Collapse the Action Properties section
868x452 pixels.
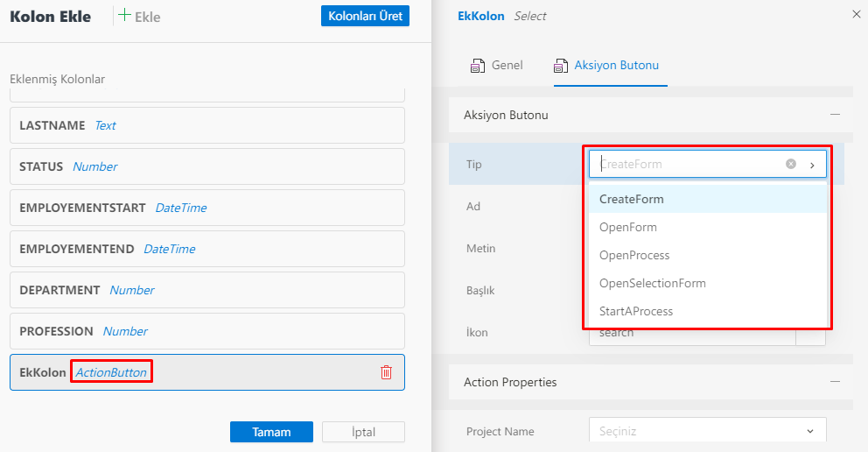tap(835, 382)
